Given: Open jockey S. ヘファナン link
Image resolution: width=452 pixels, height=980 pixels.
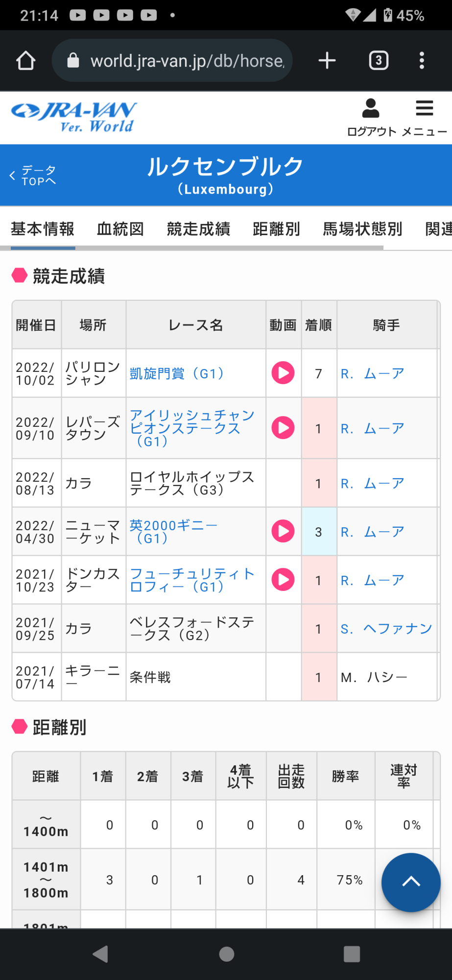Looking at the screenshot, I should [386, 629].
